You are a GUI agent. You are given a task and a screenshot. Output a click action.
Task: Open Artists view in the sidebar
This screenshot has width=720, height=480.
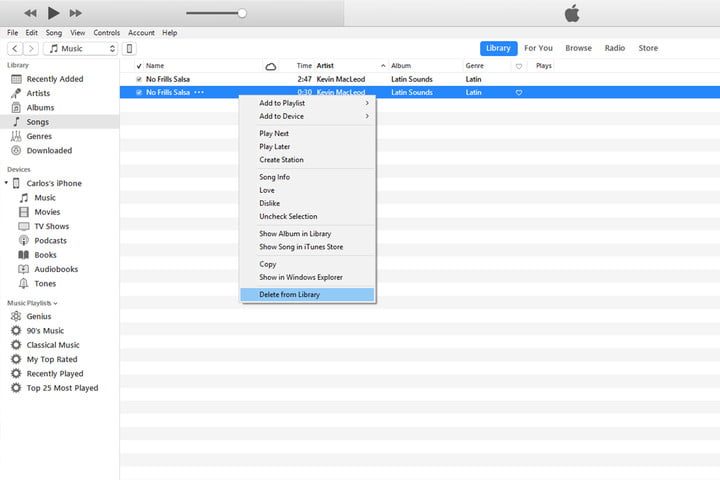38,93
